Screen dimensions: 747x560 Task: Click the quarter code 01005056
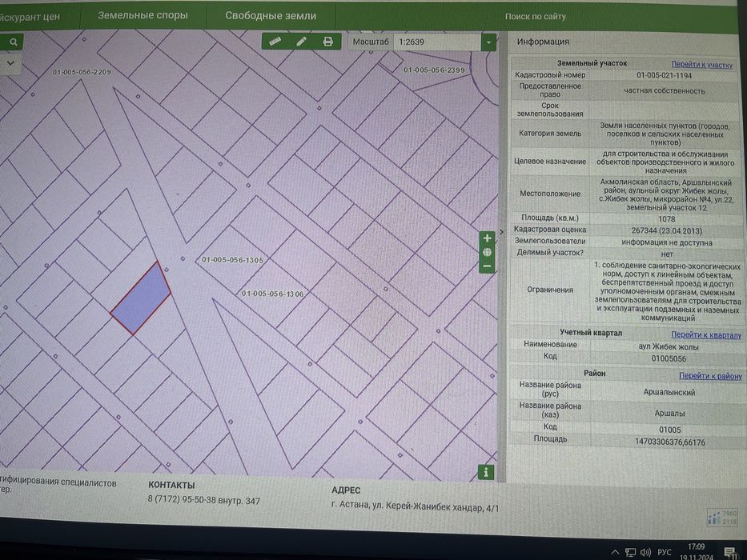(x=669, y=359)
